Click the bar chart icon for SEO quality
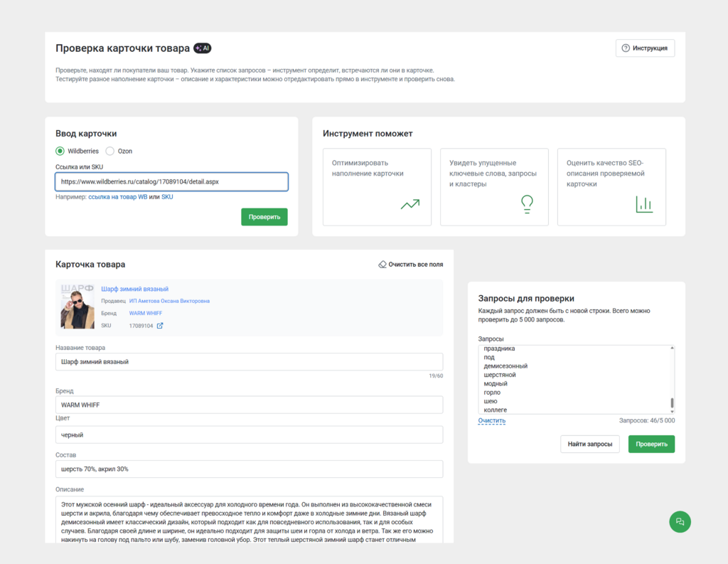The width and height of the screenshot is (728, 564). coord(643,205)
